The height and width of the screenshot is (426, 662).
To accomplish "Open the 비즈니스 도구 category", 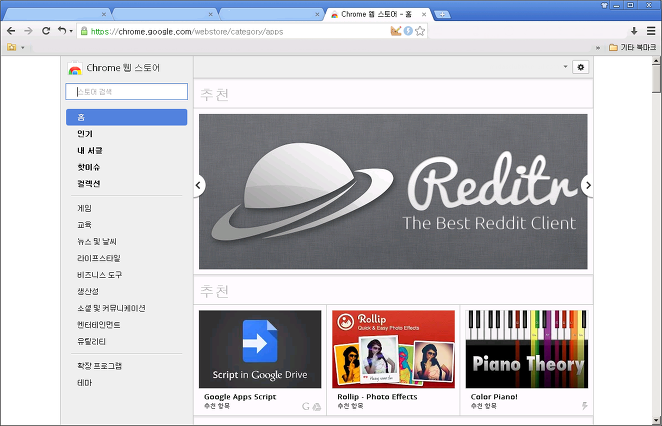I will pos(99,275).
